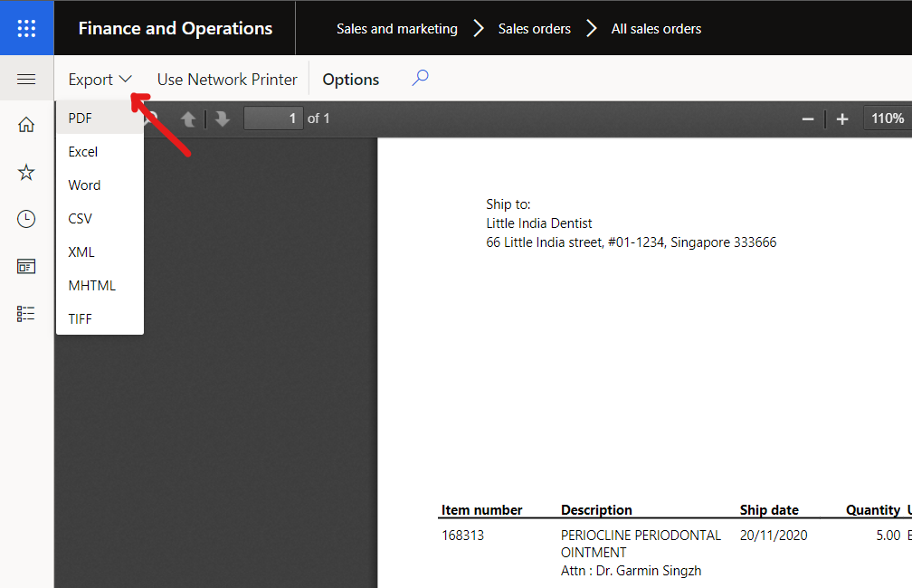Select ship date 20/11/2020
912x588 pixels.
point(774,535)
